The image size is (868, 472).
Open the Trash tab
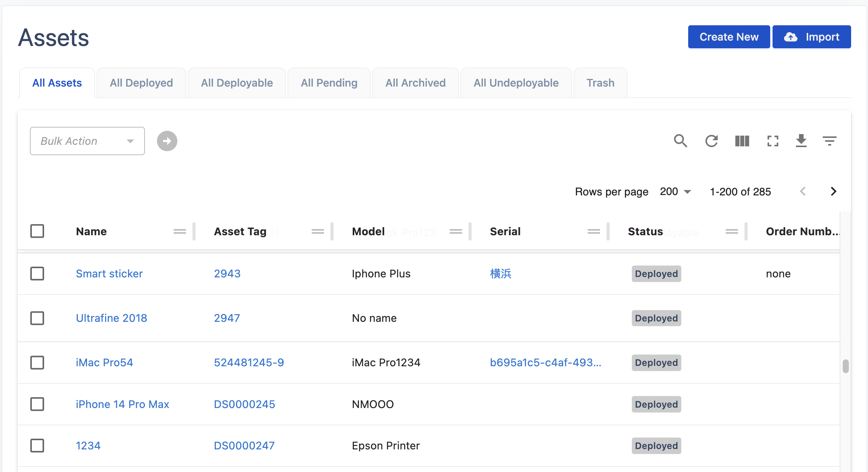(x=600, y=83)
